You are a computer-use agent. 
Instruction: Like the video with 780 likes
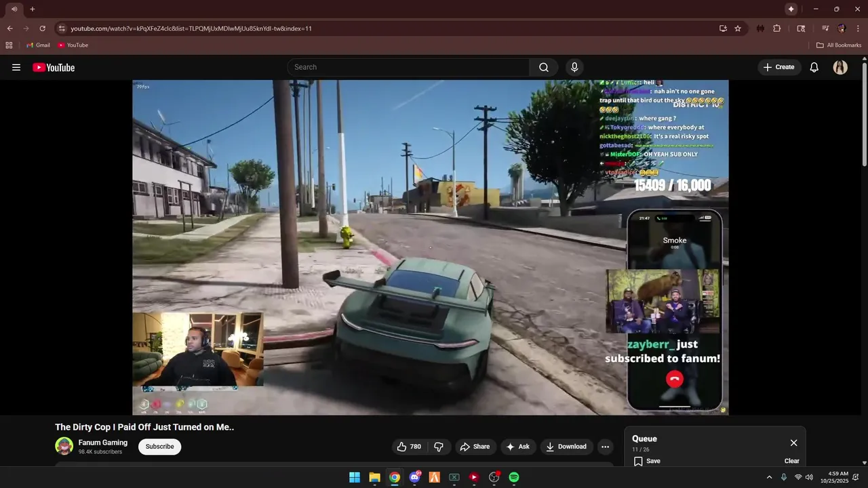tap(409, 447)
